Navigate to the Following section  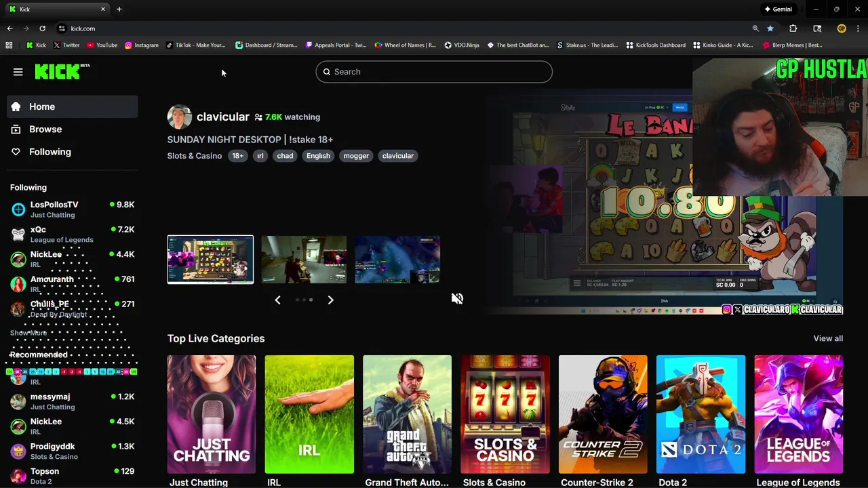[x=73, y=152]
